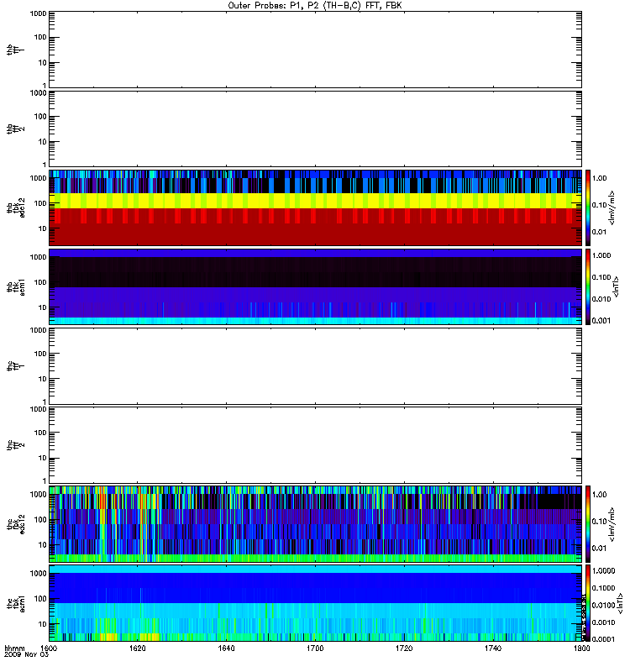Click the "0.0010" tick on thc scm1 color bar

(x=603, y=622)
